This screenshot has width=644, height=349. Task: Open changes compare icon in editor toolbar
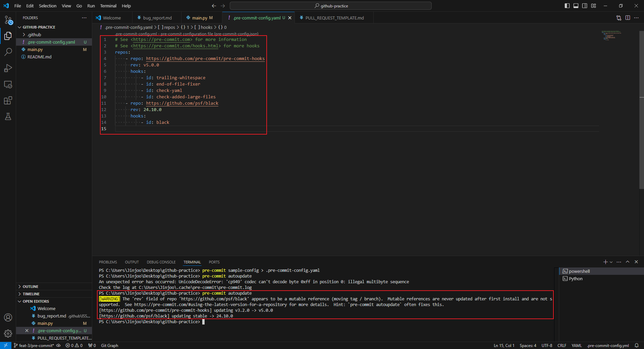(x=619, y=18)
